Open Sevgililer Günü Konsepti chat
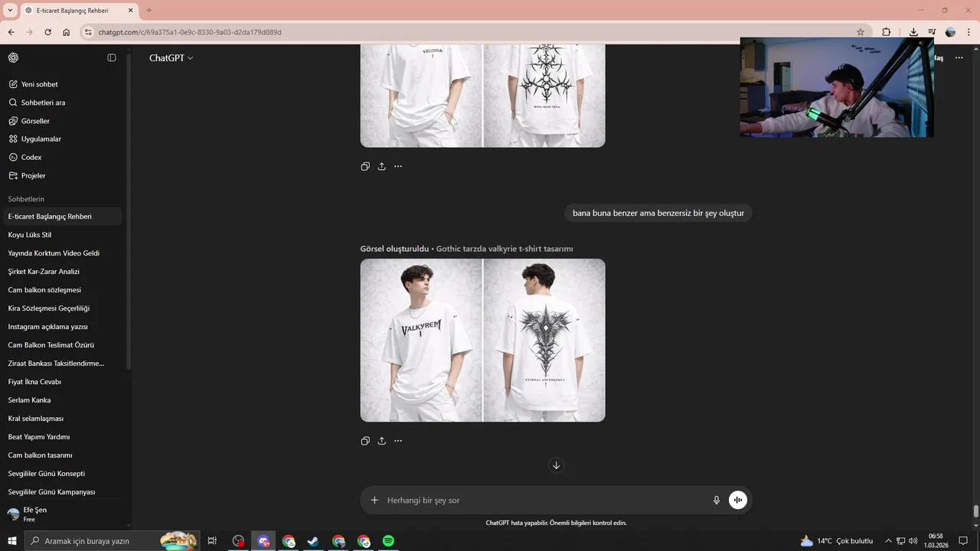The image size is (980, 551). point(61,474)
